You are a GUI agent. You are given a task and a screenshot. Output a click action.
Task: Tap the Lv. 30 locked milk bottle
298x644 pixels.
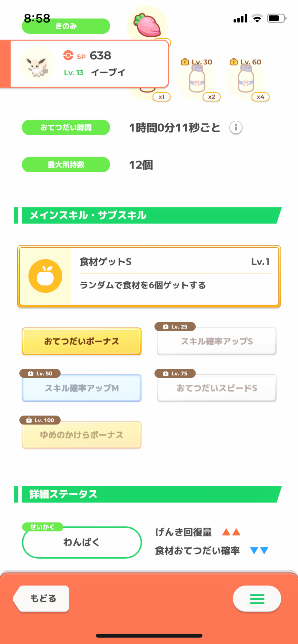pyautogui.click(x=197, y=80)
